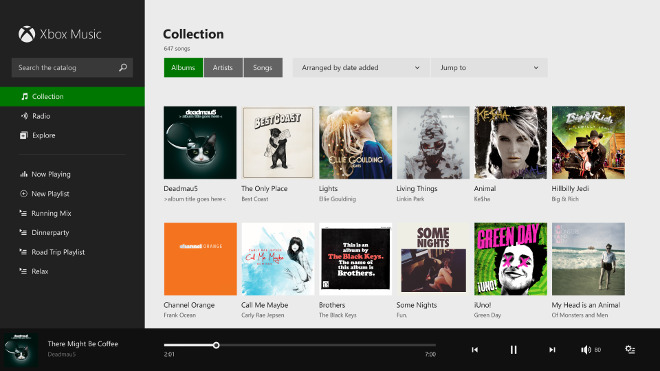Open the Call Me Maybe album cover
The height and width of the screenshot is (371, 660).
coord(278,259)
